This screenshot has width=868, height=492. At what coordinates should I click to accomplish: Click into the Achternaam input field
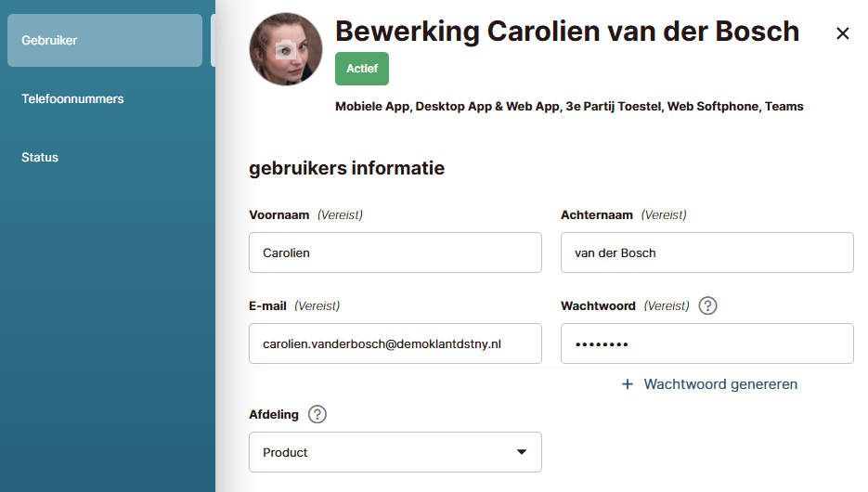(x=706, y=252)
